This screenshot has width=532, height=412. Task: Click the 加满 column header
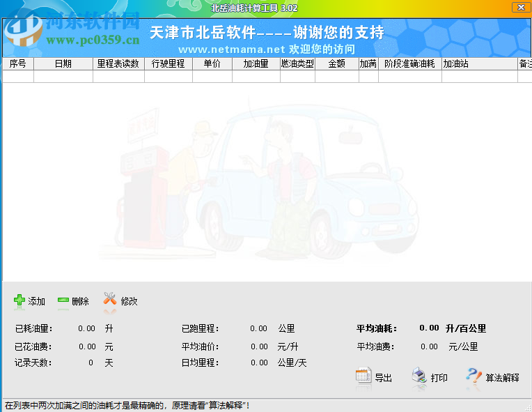click(x=368, y=64)
